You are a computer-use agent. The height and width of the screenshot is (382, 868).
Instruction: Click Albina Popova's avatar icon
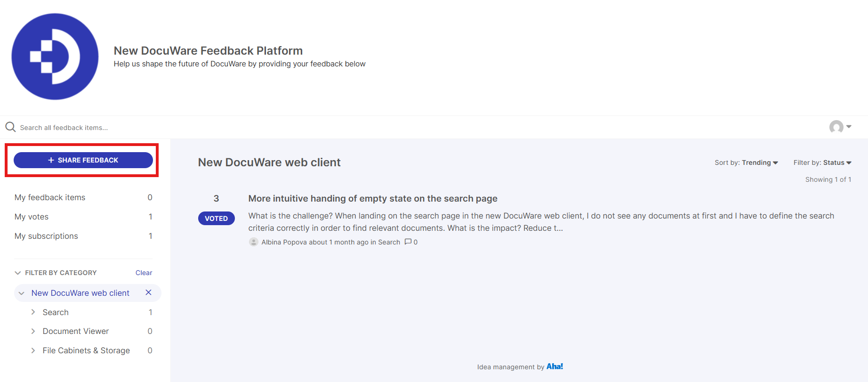(253, 242)
